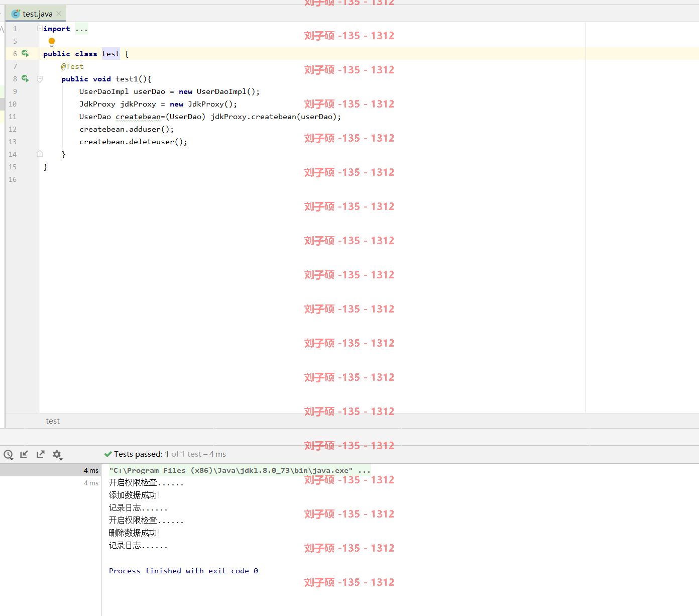The height and width of the screenshot is (616, 699).
Task: Click JdkProxy jdkProxy declaration line
Action: [158, 104]
